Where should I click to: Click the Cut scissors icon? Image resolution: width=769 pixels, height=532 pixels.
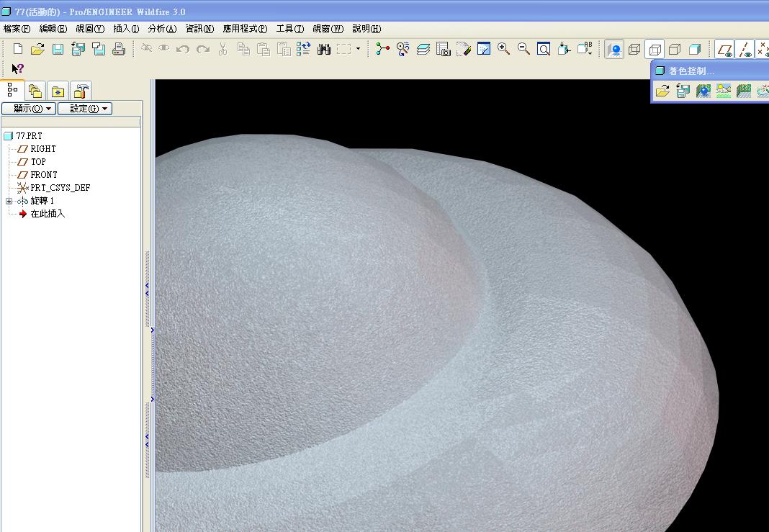[222, 49]
